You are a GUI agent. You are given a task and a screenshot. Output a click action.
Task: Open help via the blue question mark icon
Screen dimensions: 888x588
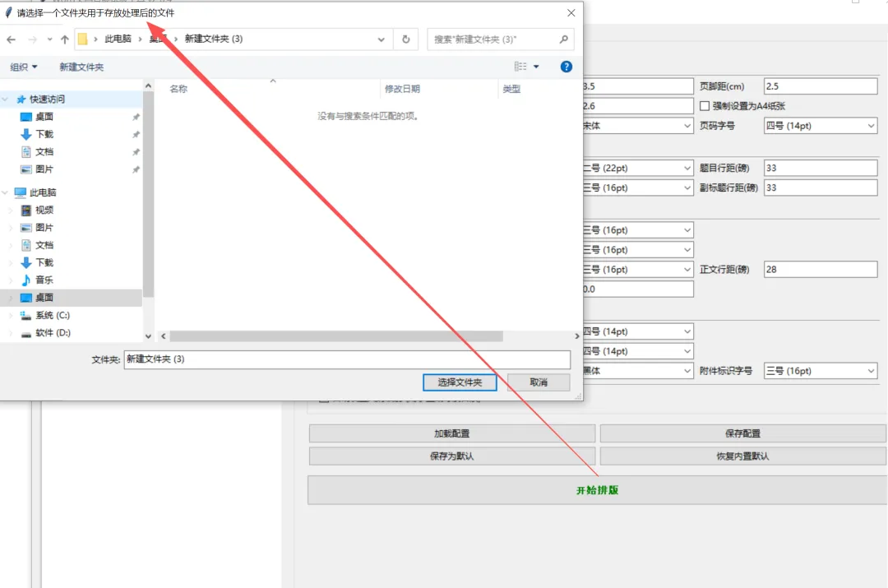coord(566,67)
